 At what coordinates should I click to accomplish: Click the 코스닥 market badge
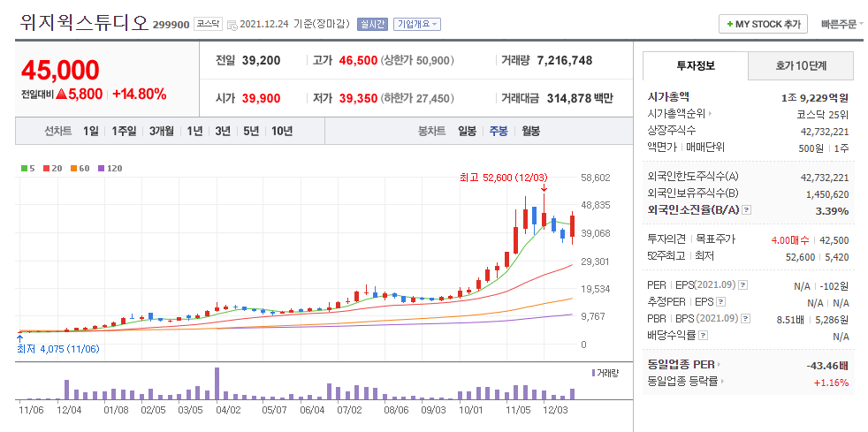[208, 25]
